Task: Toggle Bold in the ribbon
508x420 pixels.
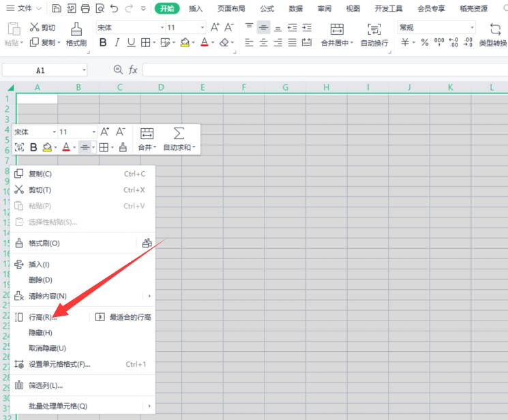Action: tap(103, 42)
